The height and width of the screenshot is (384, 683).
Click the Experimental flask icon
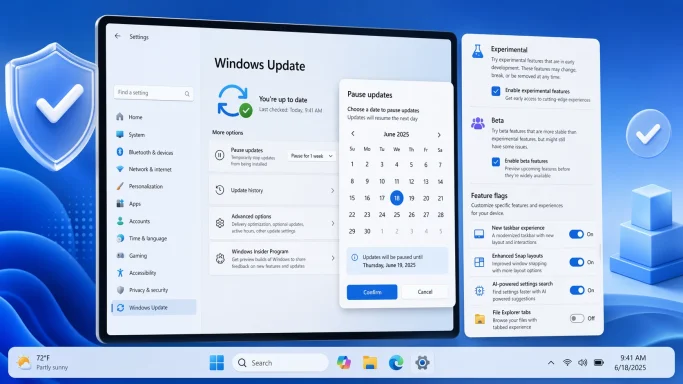tap(478, 51)
